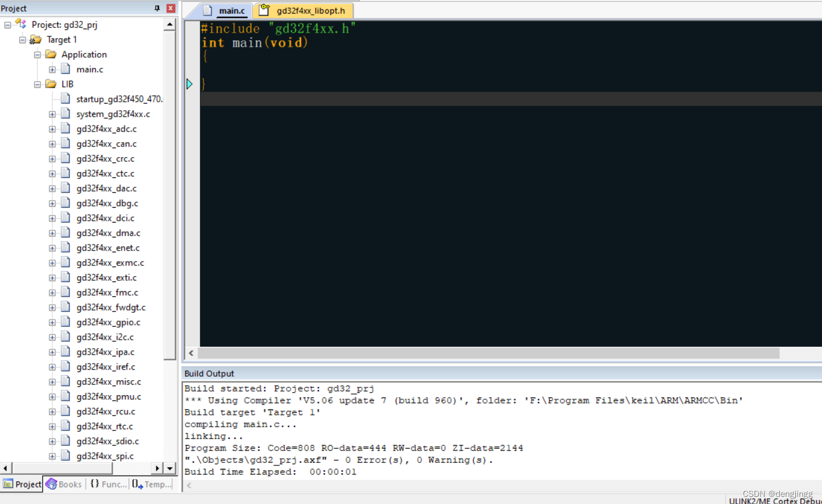Click the #include "gd32f4xx.h" code line
Viewport: 822px width, 504px height.
[x=279, y=29]
